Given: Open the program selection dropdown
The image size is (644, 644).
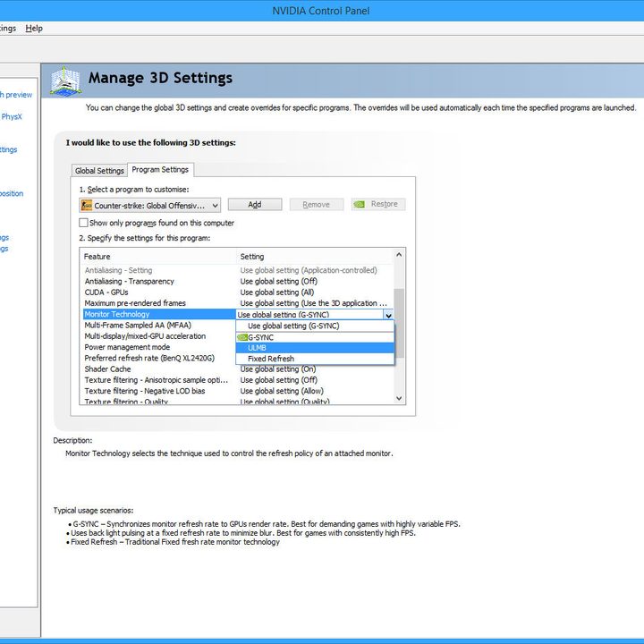Looking at the screenshot, I should point(150,206).
